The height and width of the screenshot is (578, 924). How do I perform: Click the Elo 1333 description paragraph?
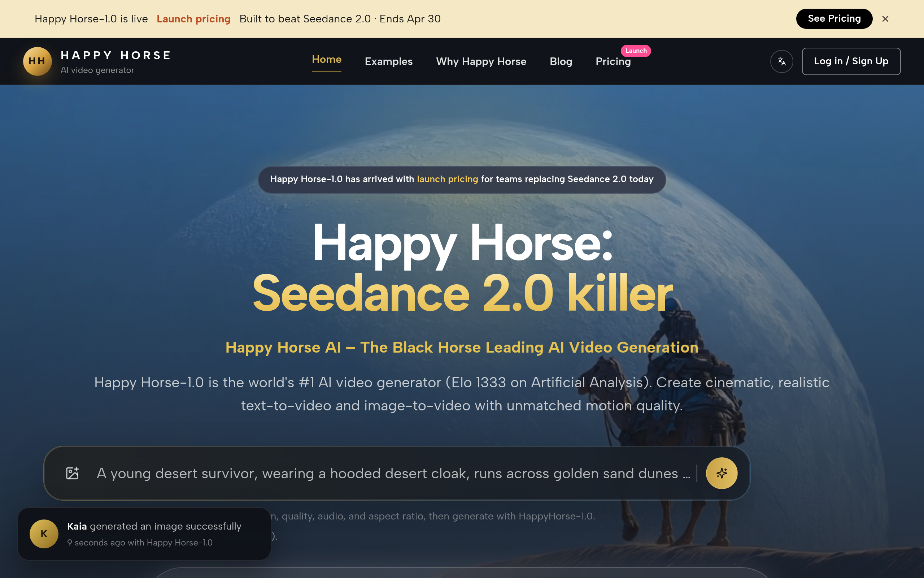(462, 394)
